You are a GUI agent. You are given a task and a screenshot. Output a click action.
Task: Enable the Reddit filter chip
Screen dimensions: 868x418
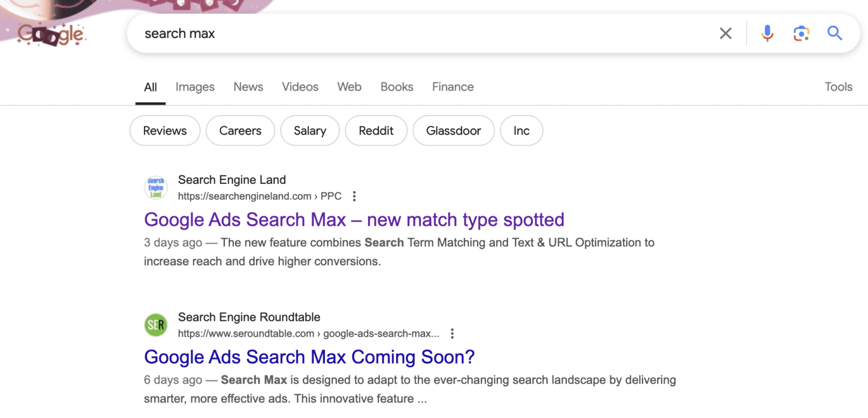[x=376, y=131]
